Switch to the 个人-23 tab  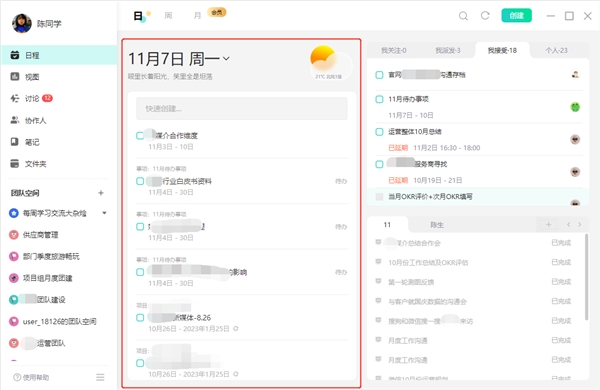[556, 51]
